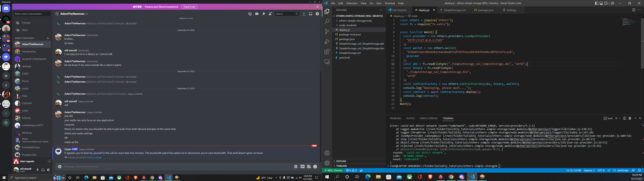This screenshot has height=181, width=644.
Task: Explore public servers in Discord
Action: [6, 123]
